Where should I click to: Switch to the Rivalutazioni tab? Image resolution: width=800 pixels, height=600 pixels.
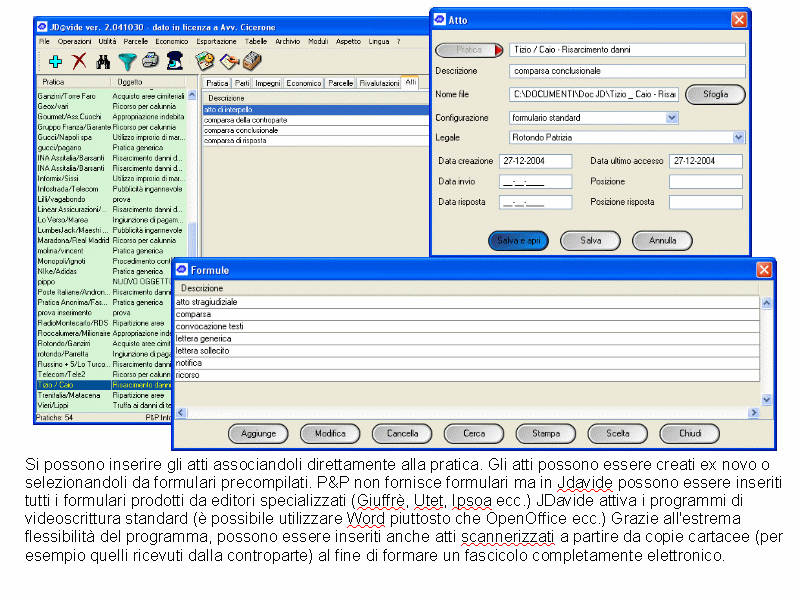[379, 83]
